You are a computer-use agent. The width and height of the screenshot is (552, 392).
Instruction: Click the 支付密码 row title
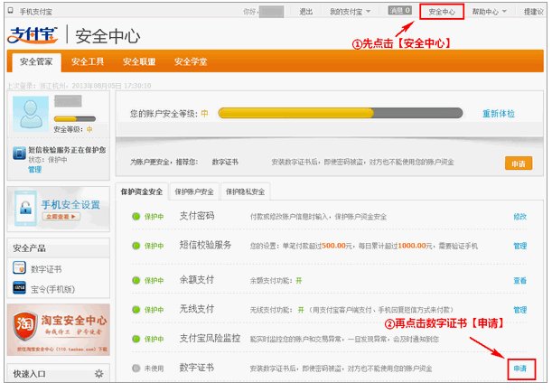coord(197,216)
